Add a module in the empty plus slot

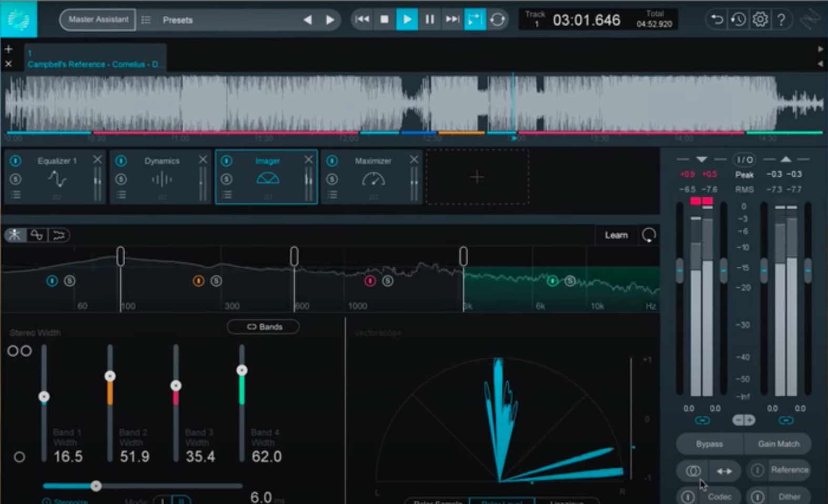tap(477, 177)
